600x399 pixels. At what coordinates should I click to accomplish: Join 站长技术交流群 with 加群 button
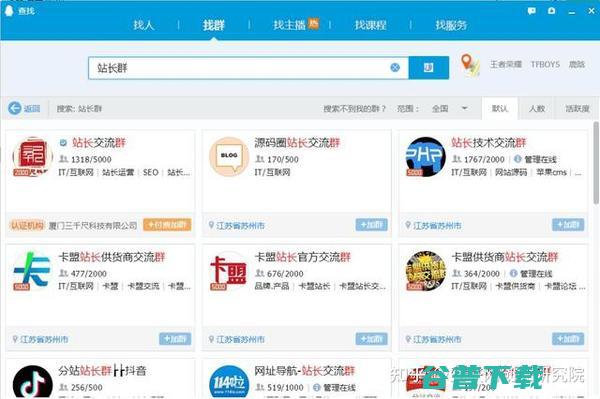click(568, 225)
